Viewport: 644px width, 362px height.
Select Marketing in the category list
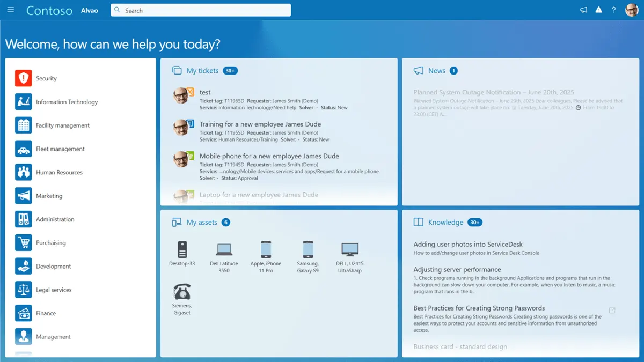[x=49, y=196]
